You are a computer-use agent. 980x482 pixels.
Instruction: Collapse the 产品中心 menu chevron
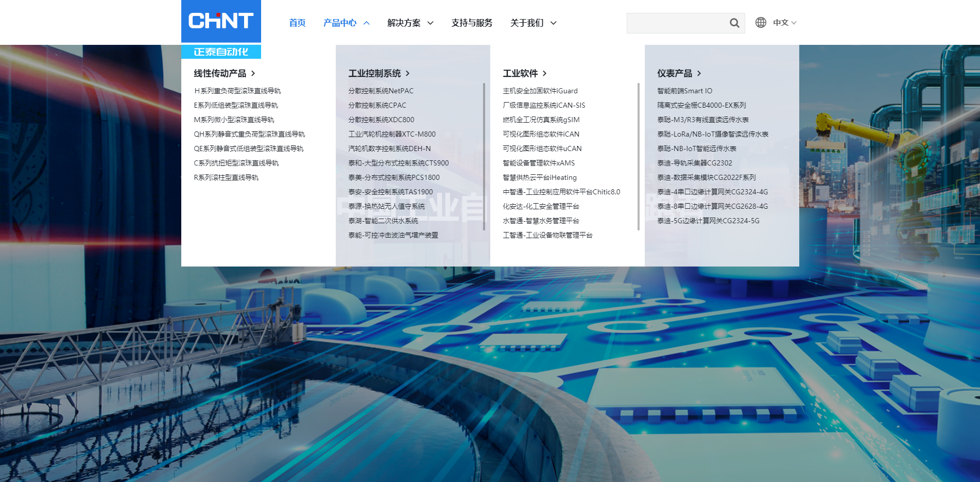(367, 23)
